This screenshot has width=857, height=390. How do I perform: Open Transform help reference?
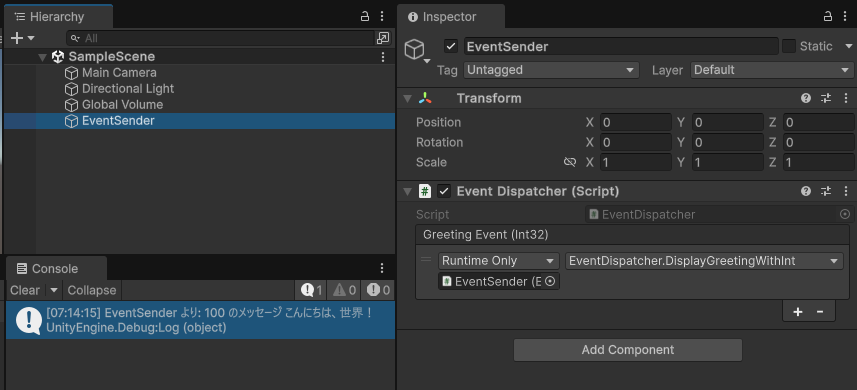coord(806,98)
